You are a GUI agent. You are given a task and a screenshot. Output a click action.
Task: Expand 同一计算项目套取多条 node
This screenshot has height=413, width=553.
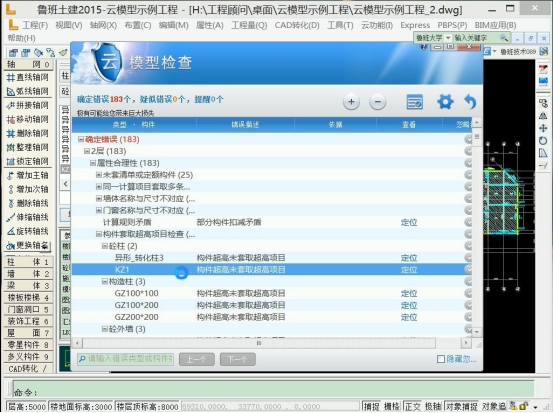pyautogui.click(x=99, y=187)
